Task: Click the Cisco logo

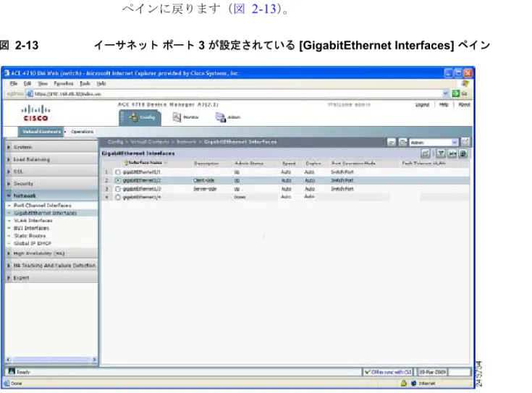Action: [x=35, y=114]
